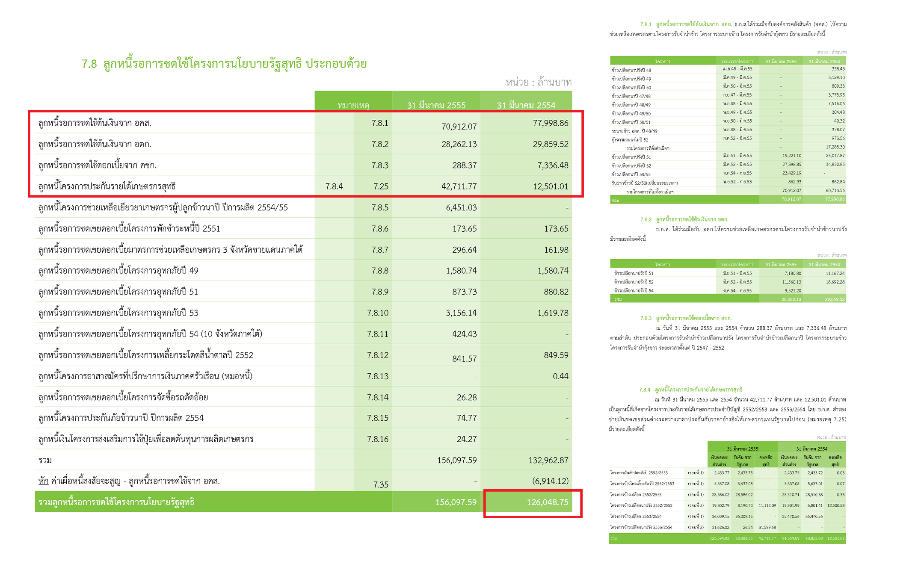Click note reference 7.8.4 in fourth row
Screen dimensions: 924x573
tap(334, 186)
